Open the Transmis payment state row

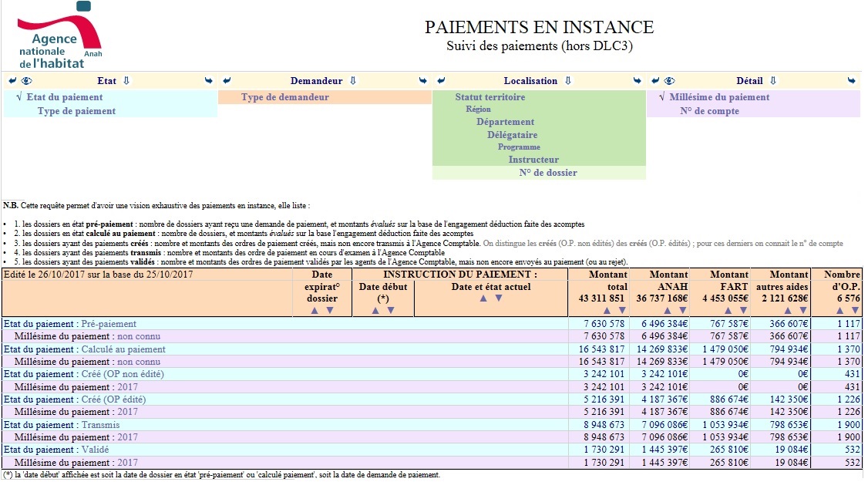point(431,425)
